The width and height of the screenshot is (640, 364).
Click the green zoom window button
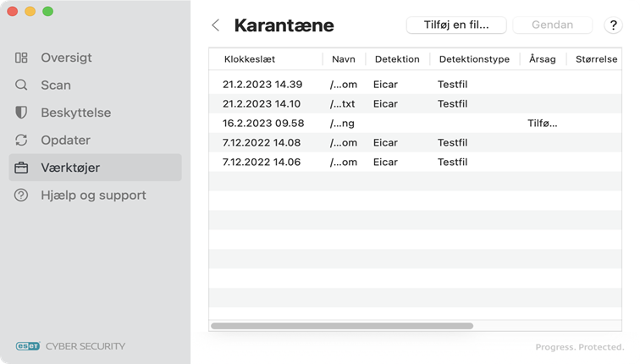(x=47, y=11)
